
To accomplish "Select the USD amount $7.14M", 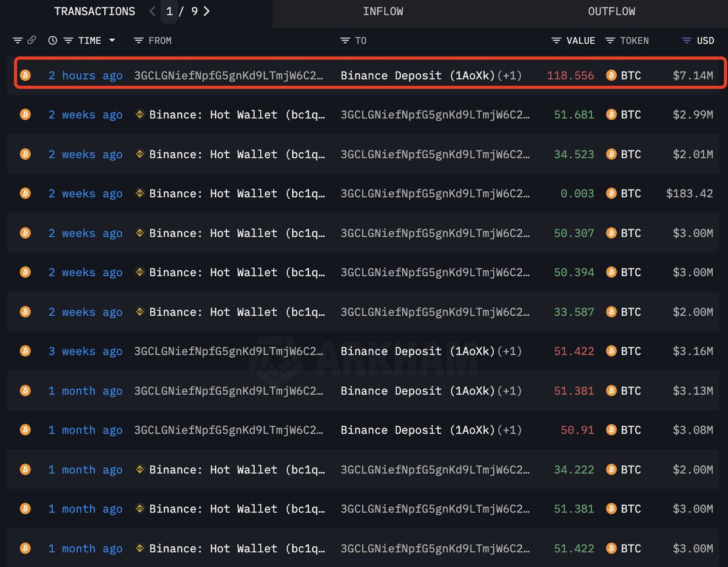I will (693, 75).
